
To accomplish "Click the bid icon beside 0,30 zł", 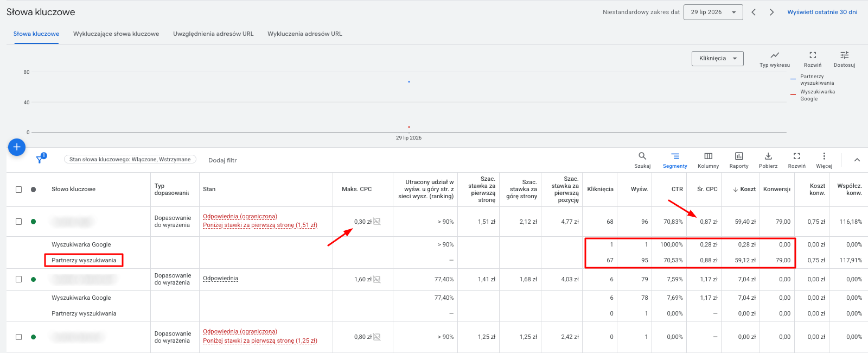I will [377, 222].
